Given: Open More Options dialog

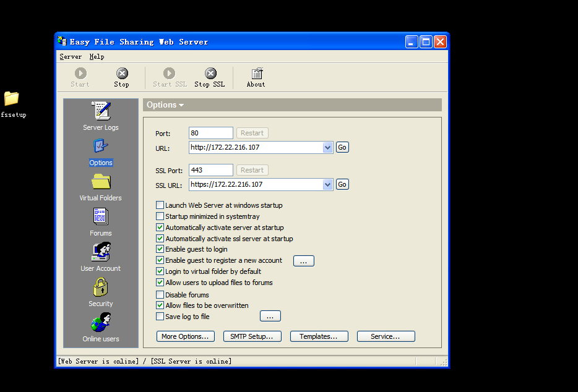Looking at the screenshot, I should (x=186, y=336).
